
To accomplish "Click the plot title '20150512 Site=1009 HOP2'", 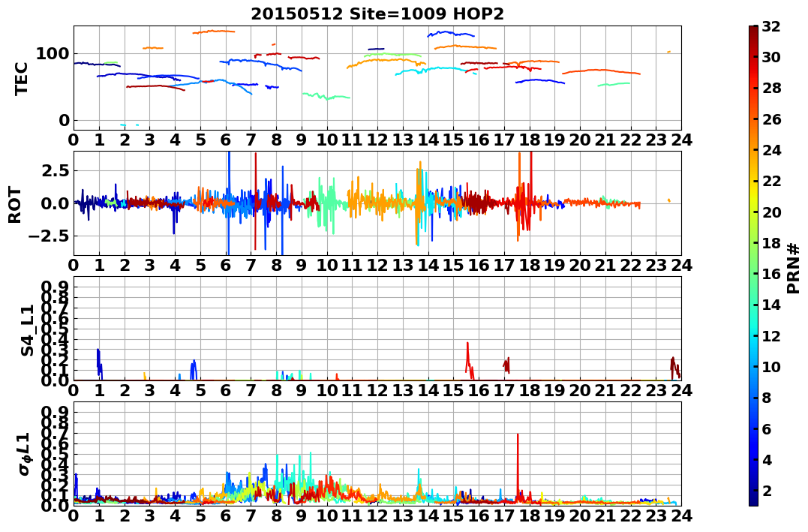I will tap(377, 14).
